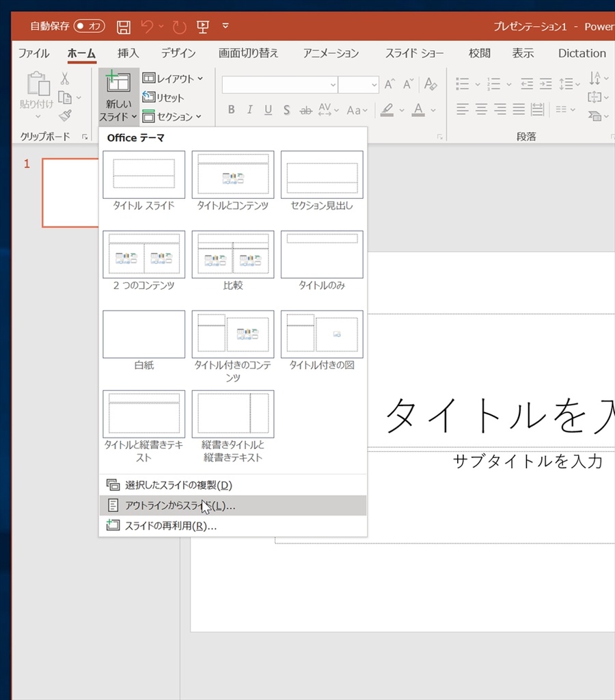
Task: Click the Text Direction icon
Action: (x=595, y=79)
